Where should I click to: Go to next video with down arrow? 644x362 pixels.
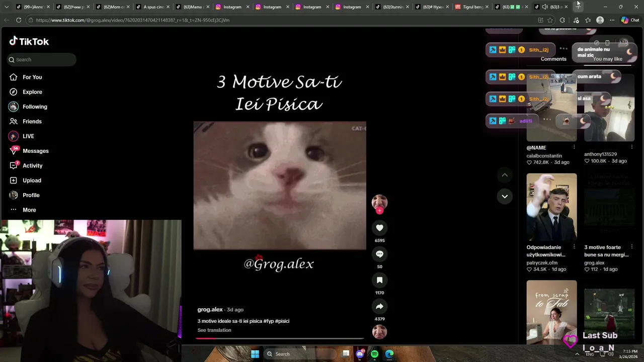point(505,196)
